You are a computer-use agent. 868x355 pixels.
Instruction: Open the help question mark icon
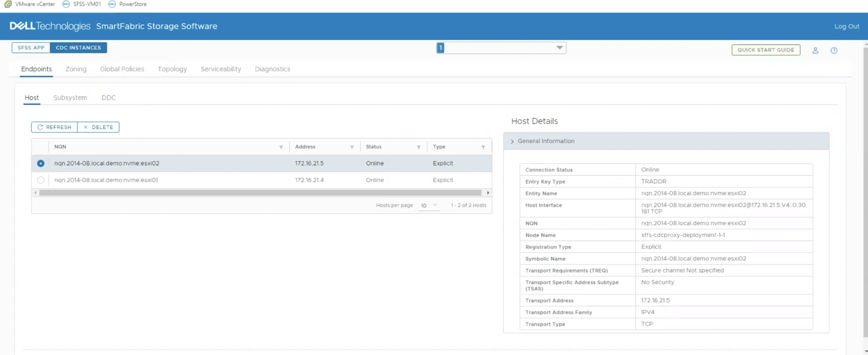(x=834, y=51)
